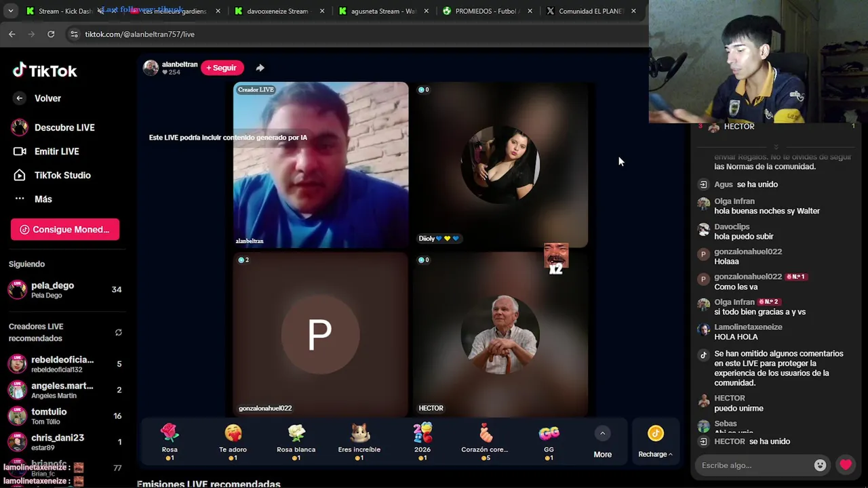Viewport: 868px width, 488px height.
Task: Go back with the Volver arrow
Action: click(x=20, y=98)
